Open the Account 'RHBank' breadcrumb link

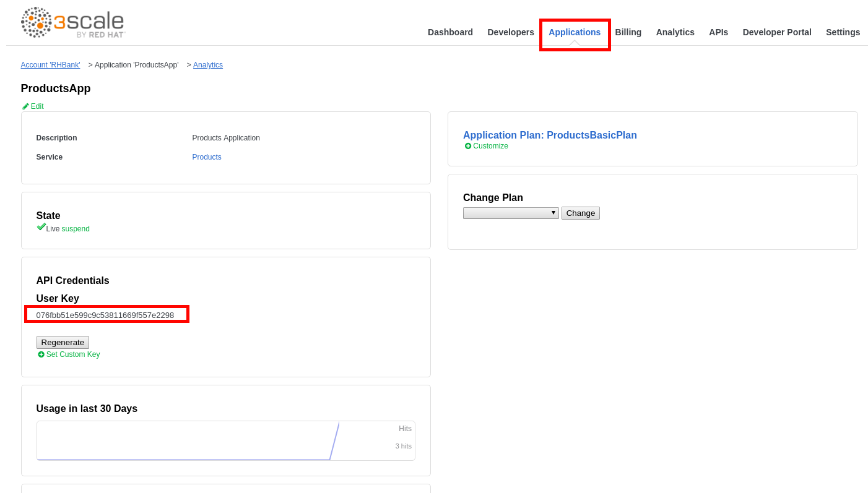pyautogui.click(x=50, y=65)
